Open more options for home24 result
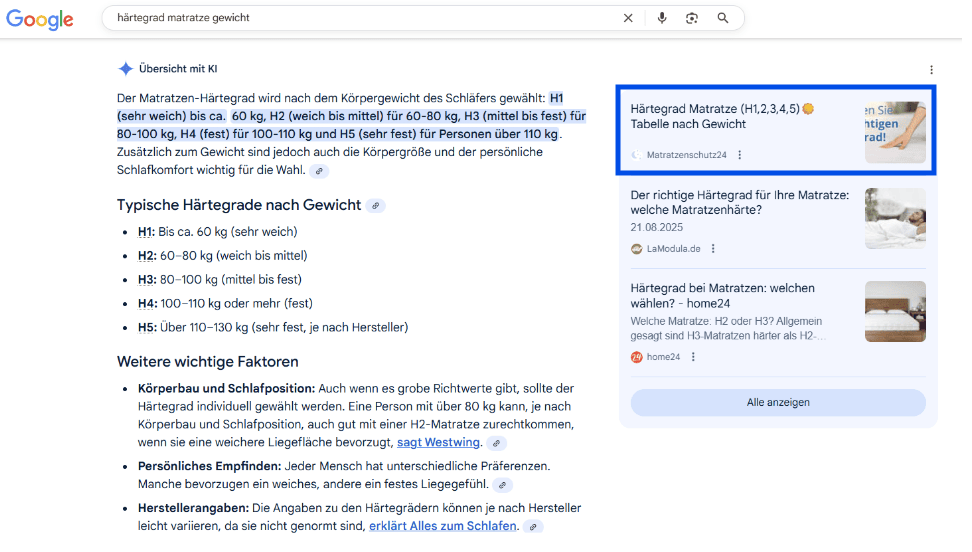Viewport: 972px width, 552px height. tap(693, 357)
